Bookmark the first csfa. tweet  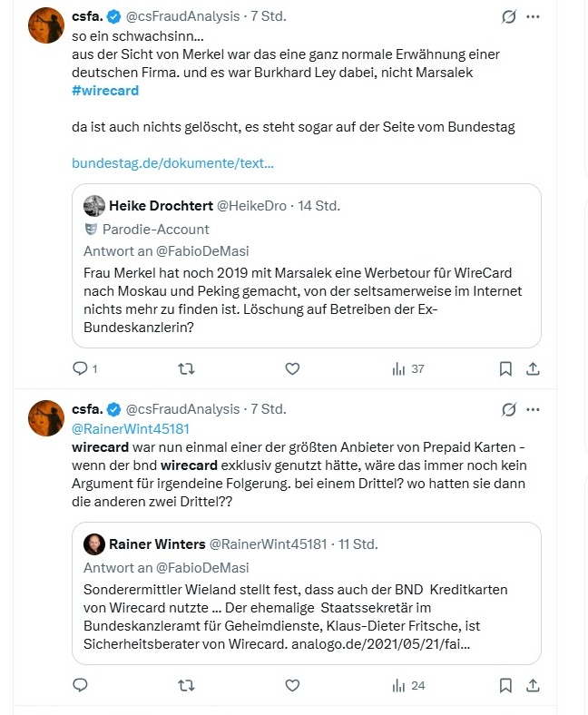[x=506, y=368]
